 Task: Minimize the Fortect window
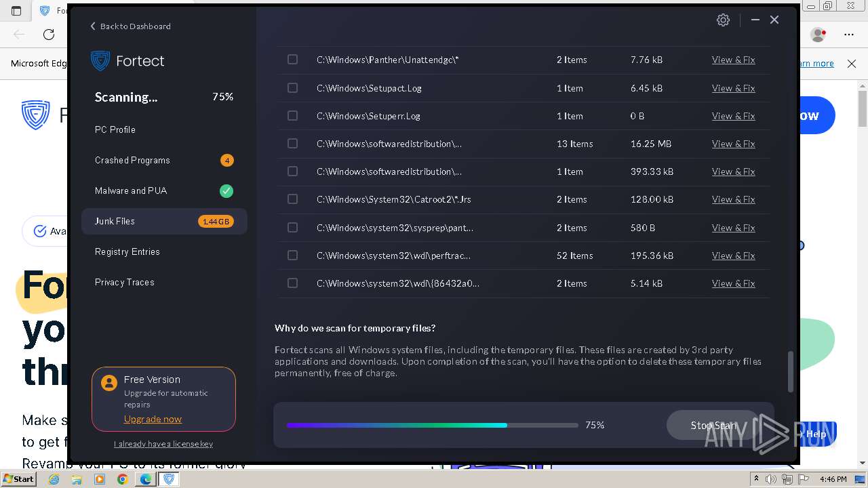[755, 20]
